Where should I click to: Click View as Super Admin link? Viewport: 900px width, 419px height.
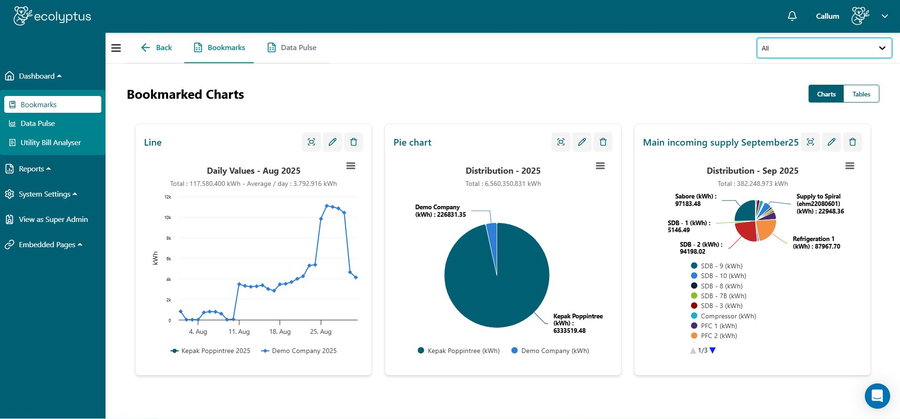(x=53, y=219)
